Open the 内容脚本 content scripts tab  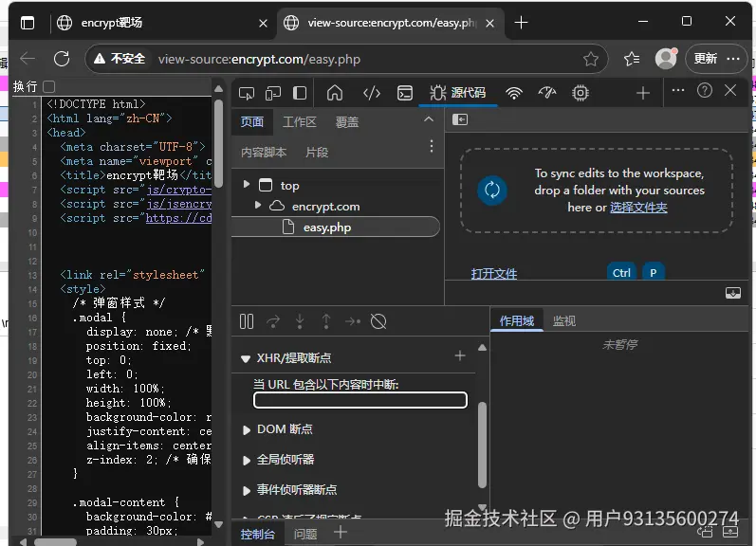(264, 153)
